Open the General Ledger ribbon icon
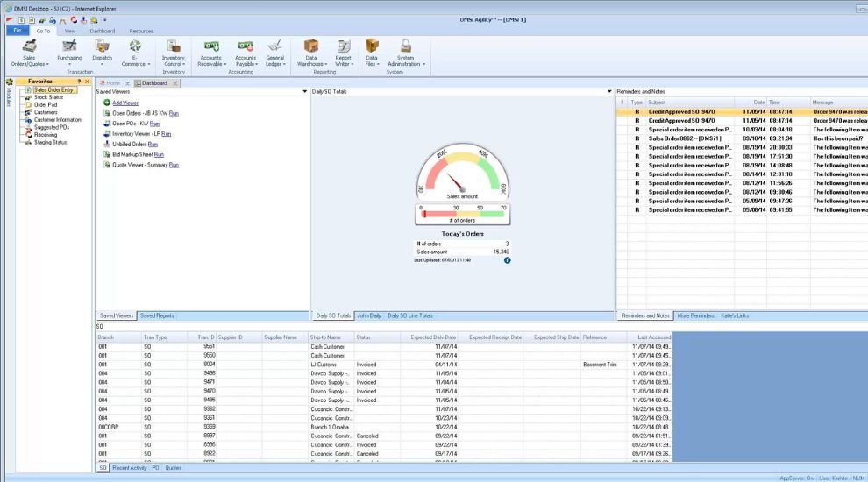The width and height of the screenshot is (868, 482). pyautogui.click(x=275, y=53)
